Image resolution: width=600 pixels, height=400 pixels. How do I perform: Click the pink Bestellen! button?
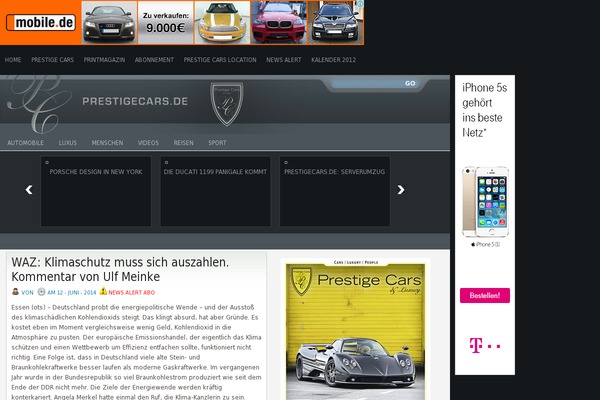click(485, 296)
